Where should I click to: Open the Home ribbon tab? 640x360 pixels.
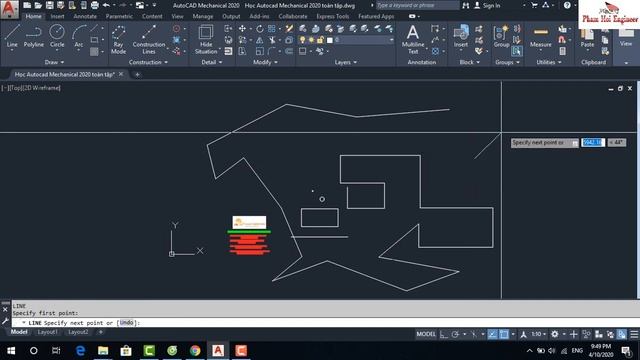coord(33,16)
